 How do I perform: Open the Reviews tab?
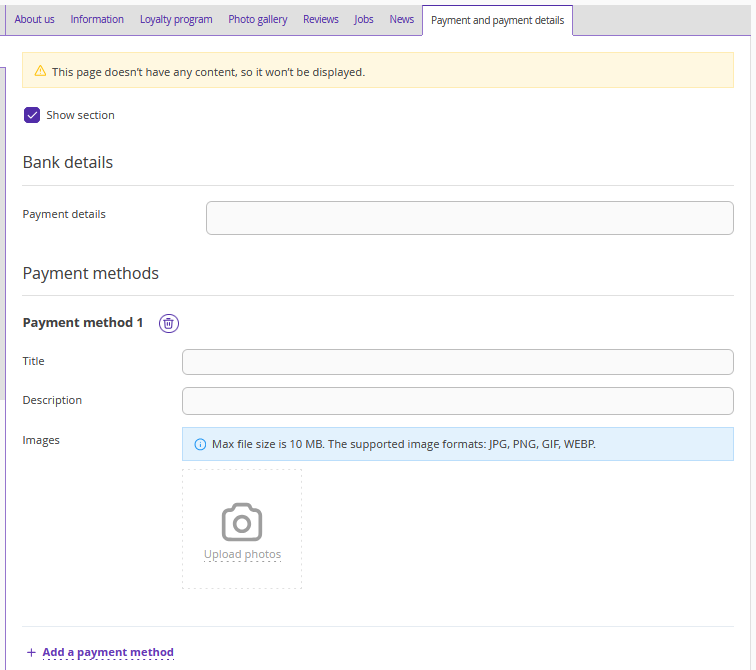point(321,19)
